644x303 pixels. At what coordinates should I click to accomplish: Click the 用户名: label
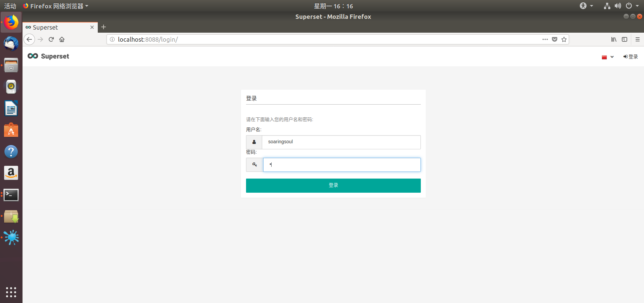pos(254,129)
